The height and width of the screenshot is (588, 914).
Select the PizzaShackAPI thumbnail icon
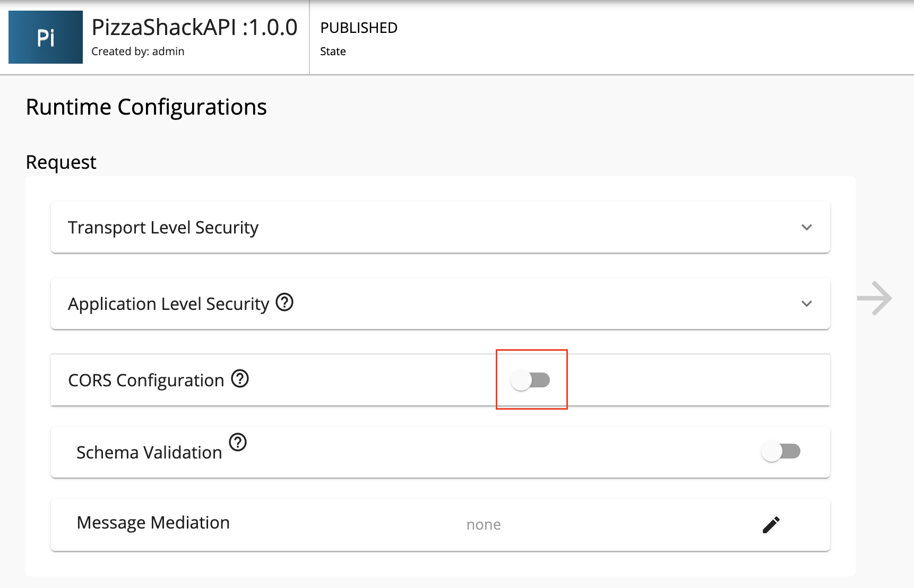tap(45, 37)
